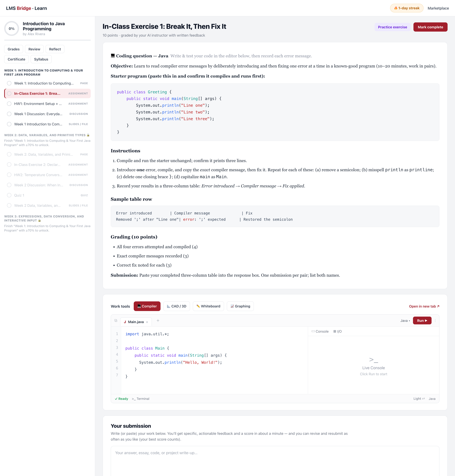Click the laptop icon by Coding question

113,56
